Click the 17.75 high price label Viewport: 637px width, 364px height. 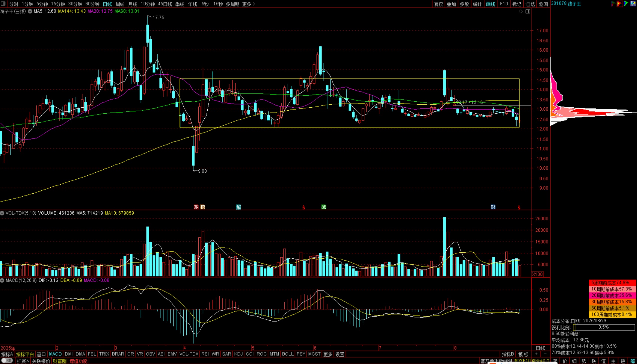(158, 17)
